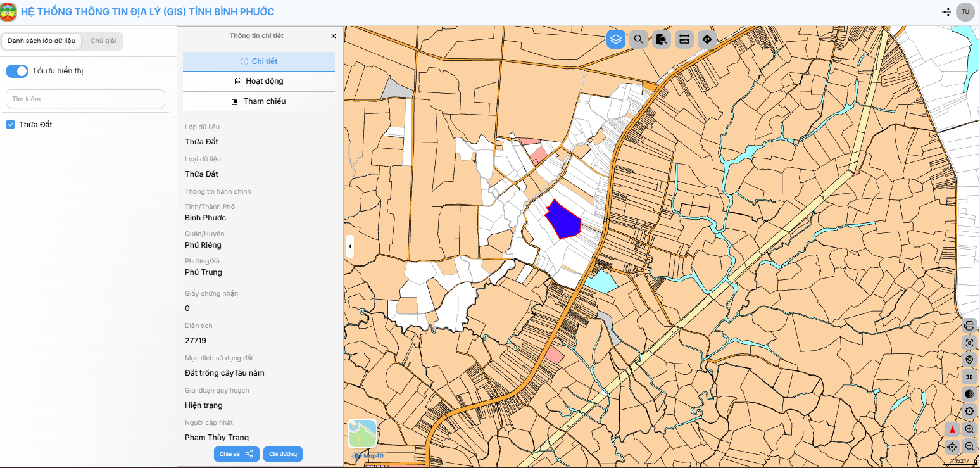Toggle the 'Tối ưu hiển thị' switch
This screenshot has height=468, width=980.
pos(17,71)
